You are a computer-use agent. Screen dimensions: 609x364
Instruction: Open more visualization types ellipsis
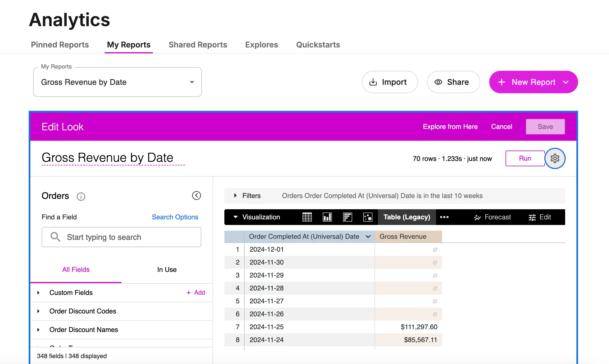coord(444,217)
